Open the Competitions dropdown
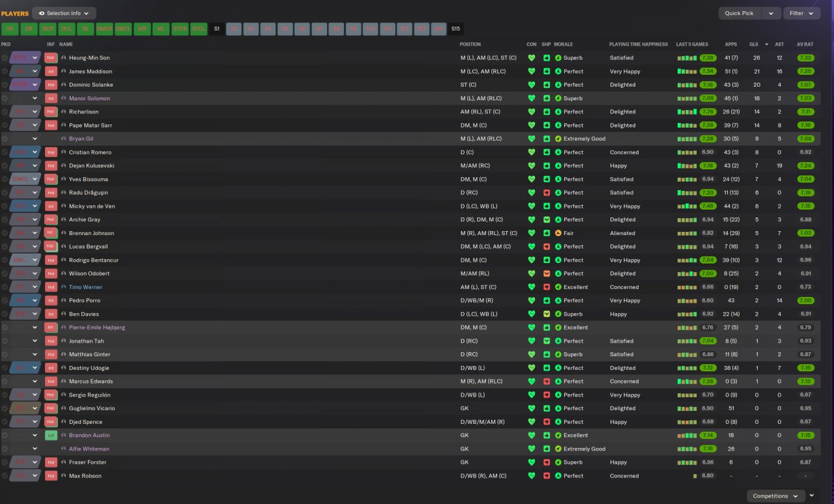Viewport: 834px width, 504px height. pos(775,496)
